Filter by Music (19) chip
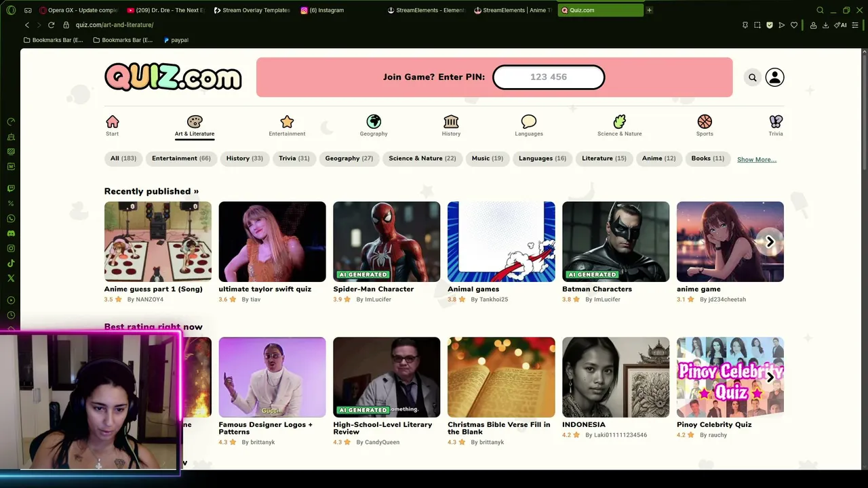Image resolution: width=868 pixels, height=488 pixels. (x=487, y=159)
